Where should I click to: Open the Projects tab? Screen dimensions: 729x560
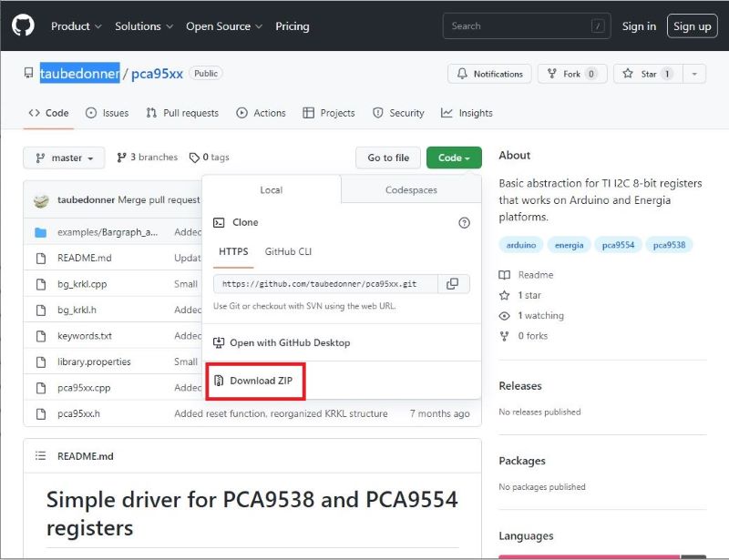click(329, 113)
